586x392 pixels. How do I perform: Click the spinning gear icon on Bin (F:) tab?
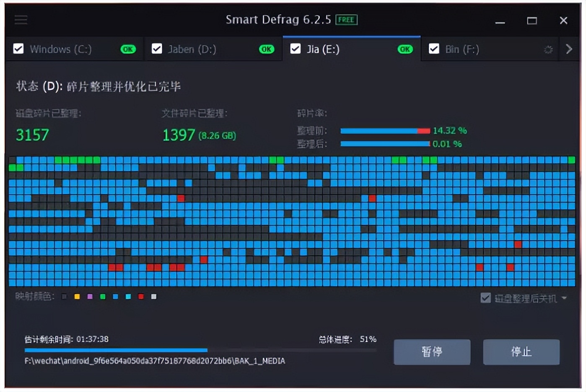[x=548, y=49]
